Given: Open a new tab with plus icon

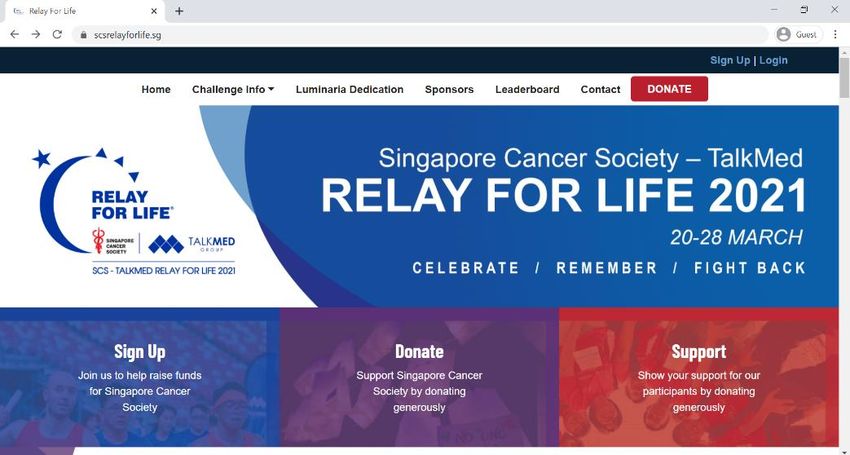Looking at the screenshot, I should 179,11.
